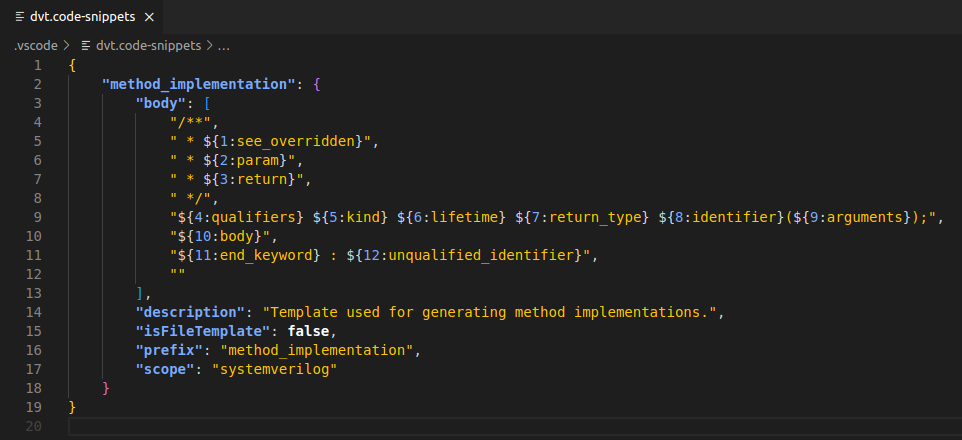Image resolution: width=962 pixels, height=440 pixels.
Task: Click the closing yellow brace on line 19
Action: [72, 407]
